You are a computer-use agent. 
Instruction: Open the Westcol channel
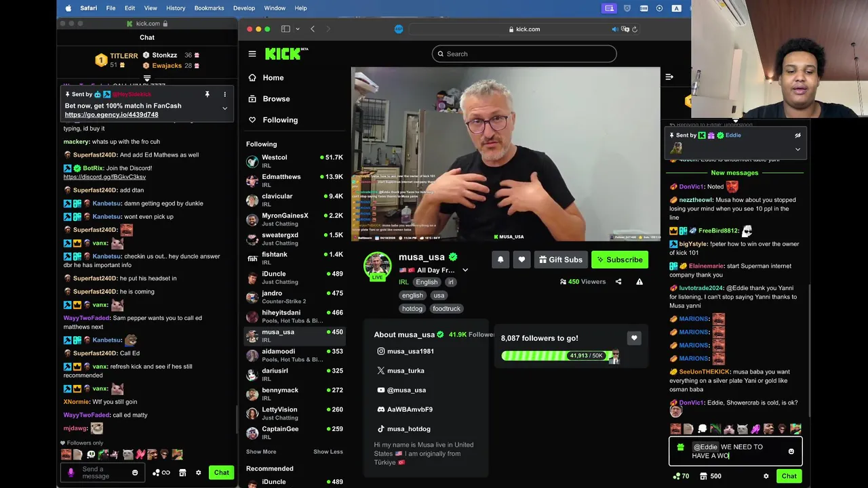[x=294, y=161]
